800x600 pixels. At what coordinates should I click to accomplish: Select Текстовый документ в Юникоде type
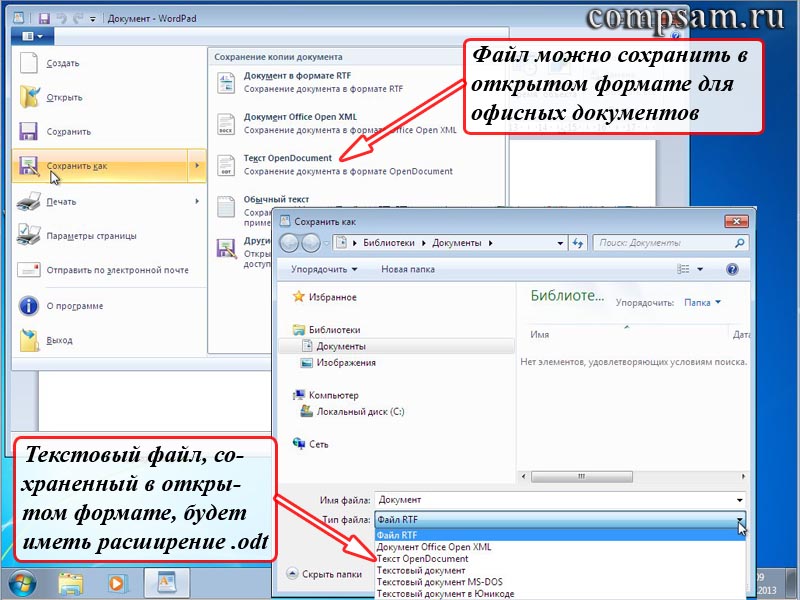(560, 594)
